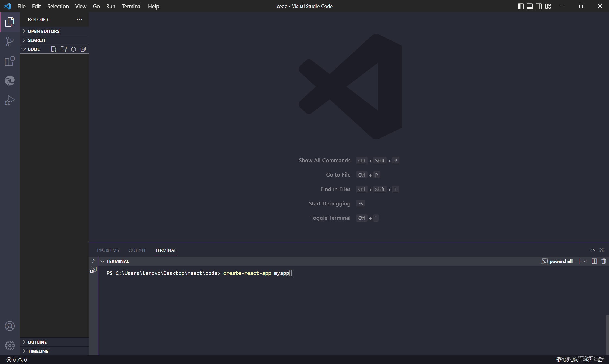
Task: Click the VS Code logo in title bar
Action: [x=8, y=6]
